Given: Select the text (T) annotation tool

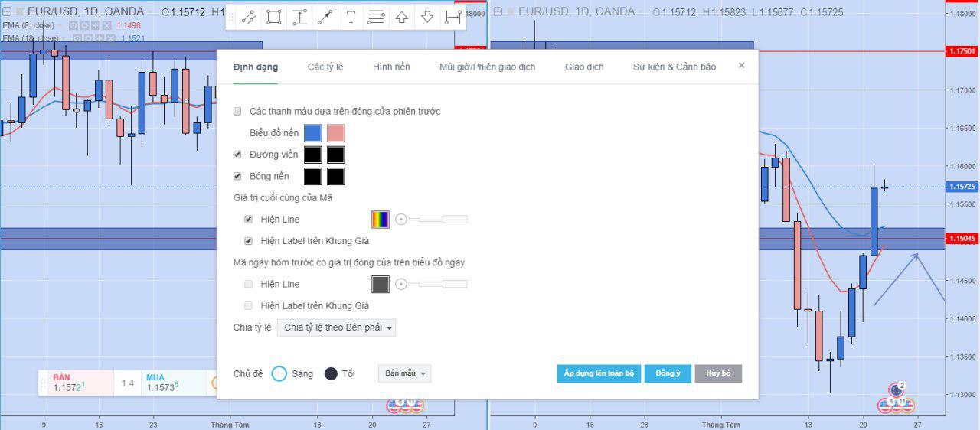Looking at the screenshot, I should 351,18.
